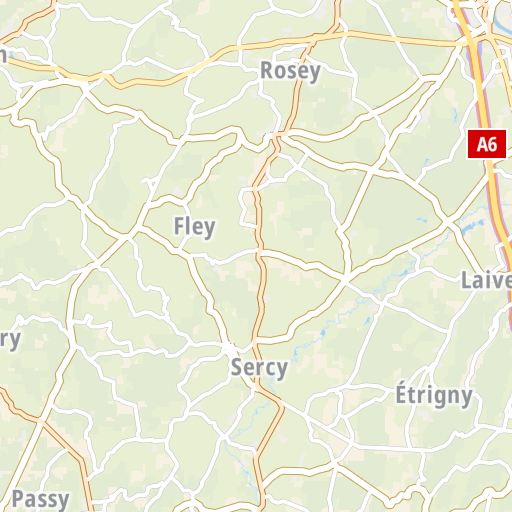Click the orange road fork north of Passy
The width and height of the screenshot is (512, 512).
click(x=42, y=422)
